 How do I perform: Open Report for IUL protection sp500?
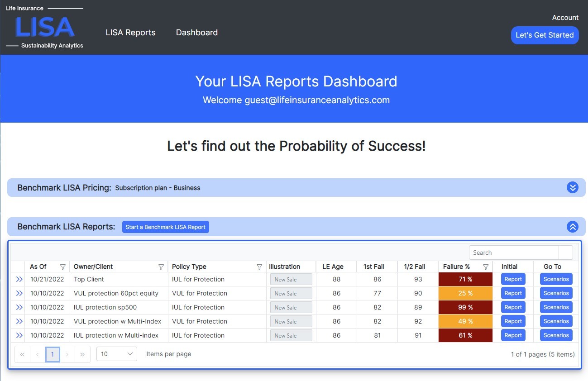click(x=513, y=307)
